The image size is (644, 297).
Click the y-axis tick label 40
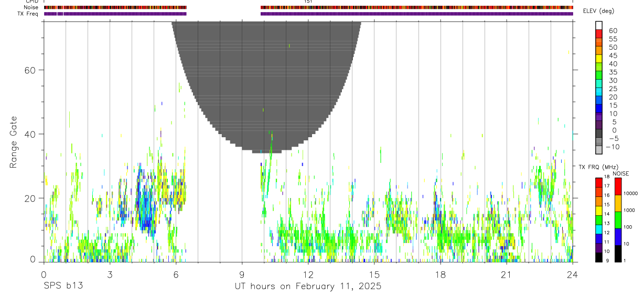point(30,134)
